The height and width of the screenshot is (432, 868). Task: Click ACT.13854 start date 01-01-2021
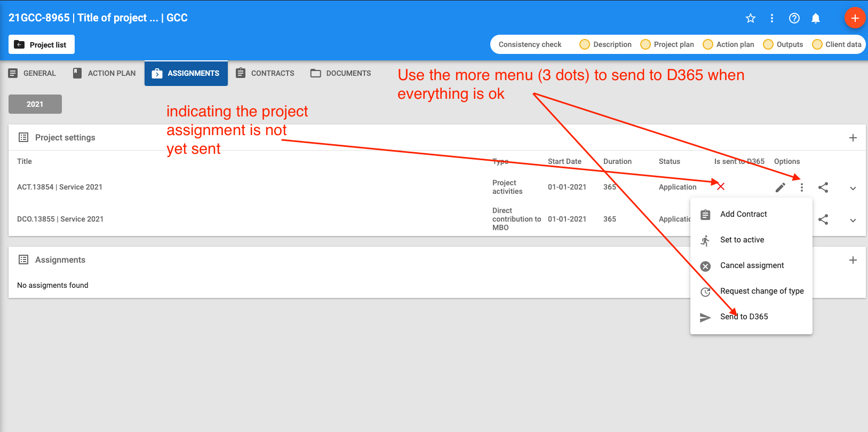(x=567, y=187)
